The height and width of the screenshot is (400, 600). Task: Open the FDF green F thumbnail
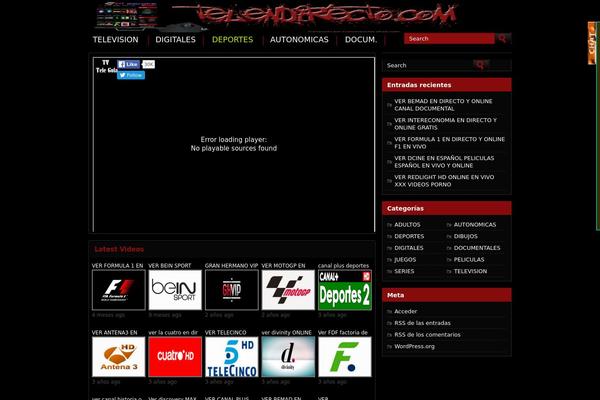(345, 357)
